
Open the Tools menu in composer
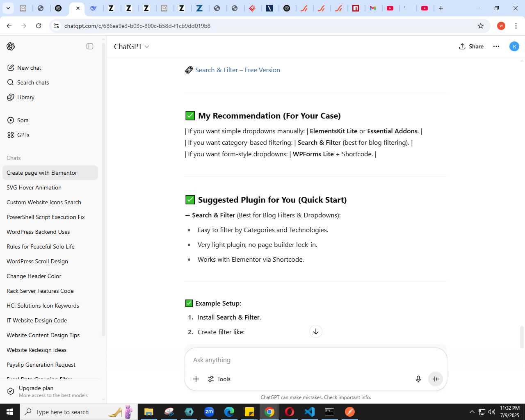pos(219,379)
